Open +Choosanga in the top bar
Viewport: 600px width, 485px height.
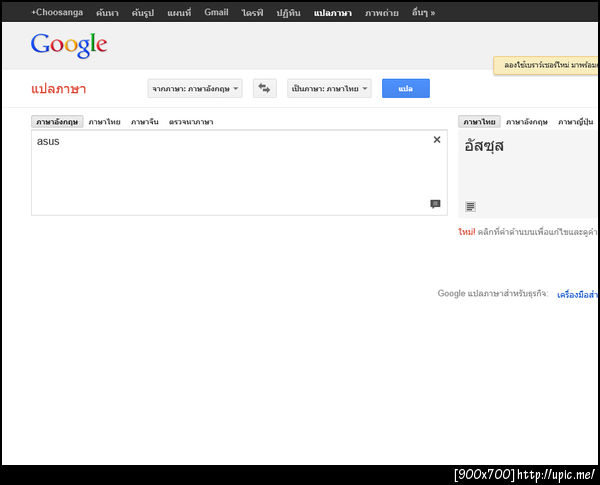[57, 12]
